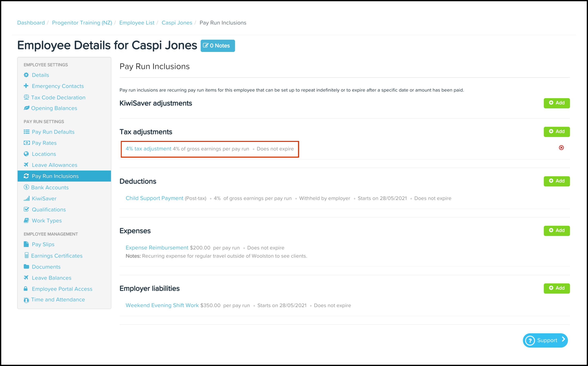Click the calculator icon beside Earnings Certificates
This screenshot has width=588, height=366.
tap(26, 255)
